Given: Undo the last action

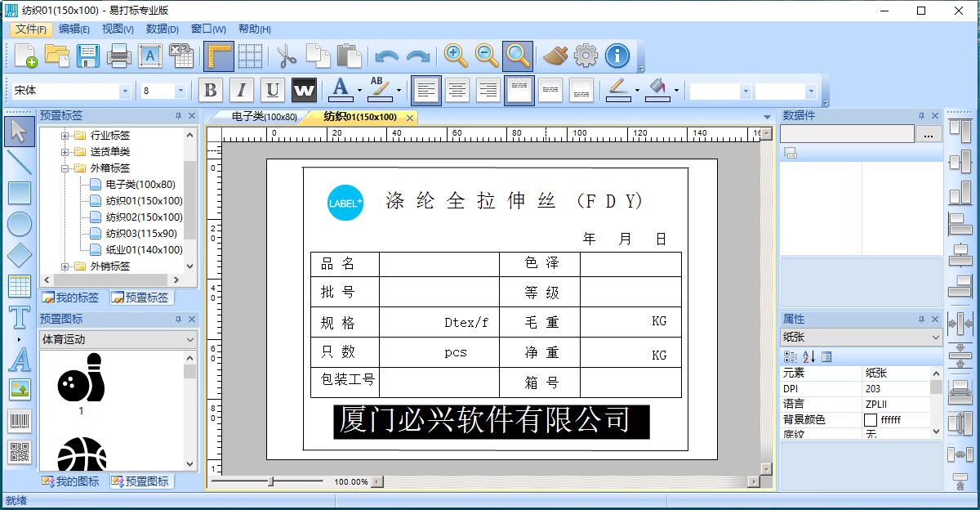Looking at the screenshot, I should (387, 56).
